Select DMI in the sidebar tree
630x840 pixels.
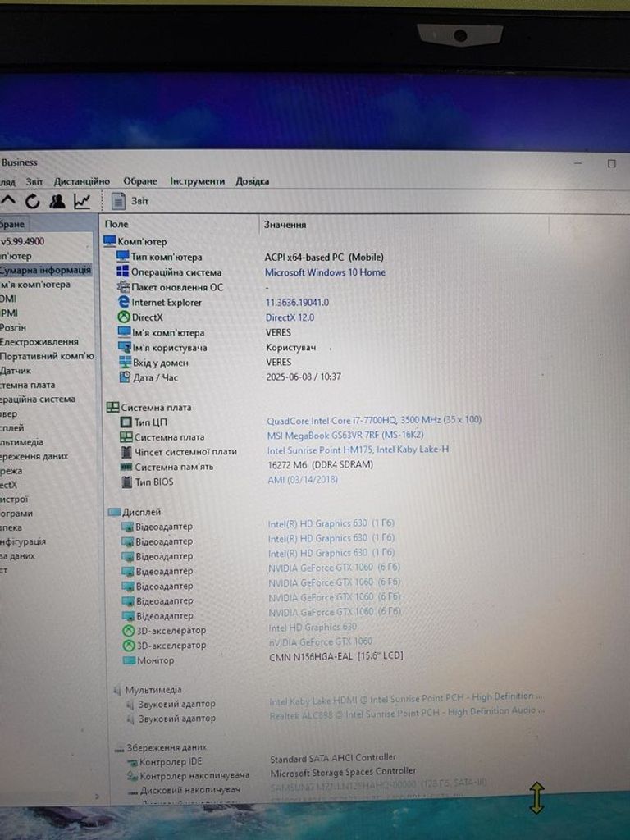click(x=8, y=299)
